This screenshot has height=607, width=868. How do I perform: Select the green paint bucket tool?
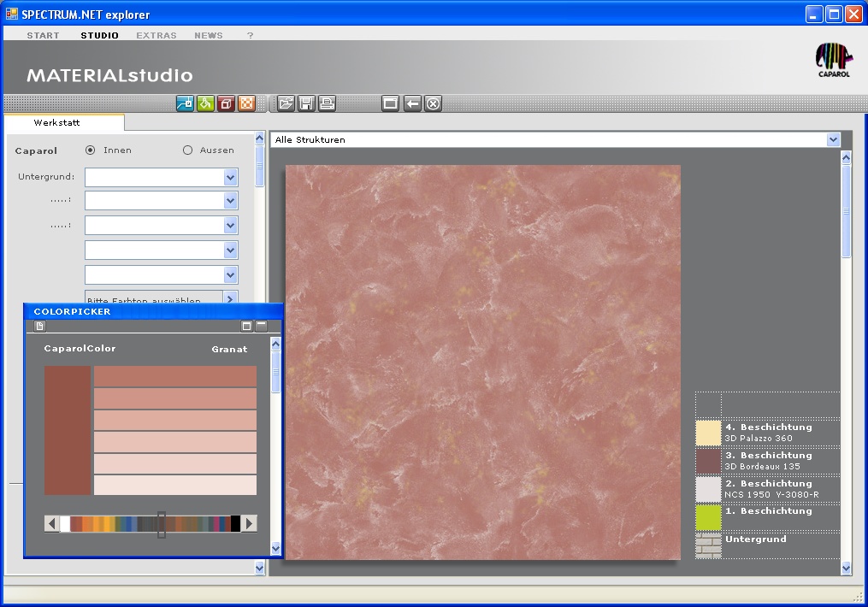pos(205,103)
